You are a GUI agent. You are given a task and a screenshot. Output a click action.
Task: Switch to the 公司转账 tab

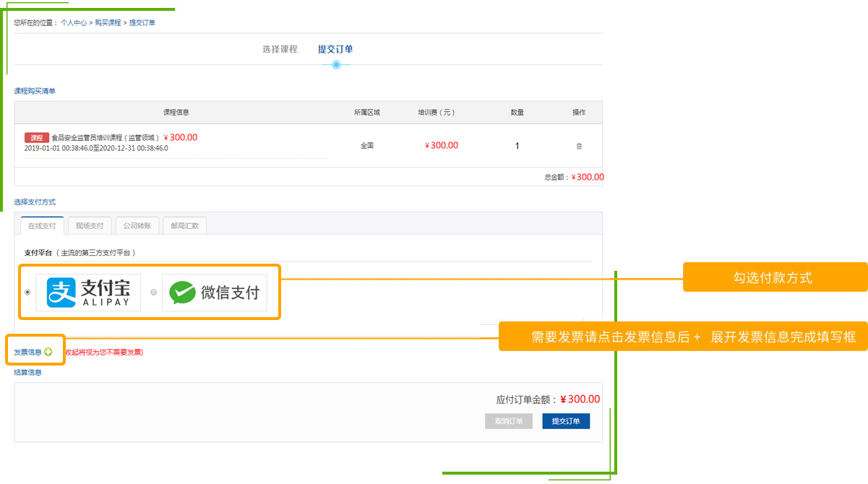pyautogui.click(x=137, y=225)
